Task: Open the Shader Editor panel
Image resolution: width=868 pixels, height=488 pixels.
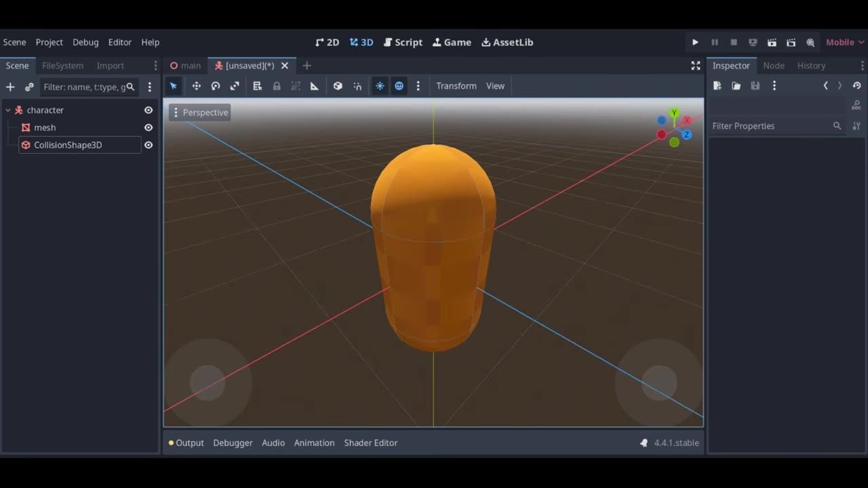Action: point(371,443)
